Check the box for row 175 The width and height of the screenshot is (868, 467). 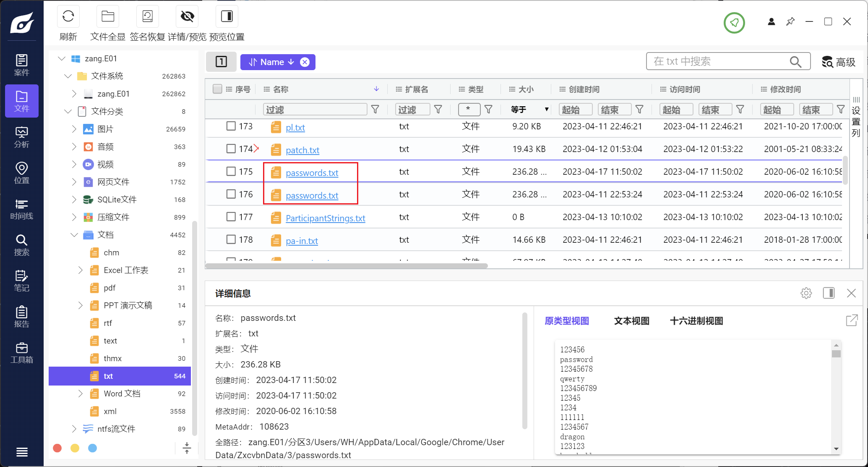(x=231, y=171)
